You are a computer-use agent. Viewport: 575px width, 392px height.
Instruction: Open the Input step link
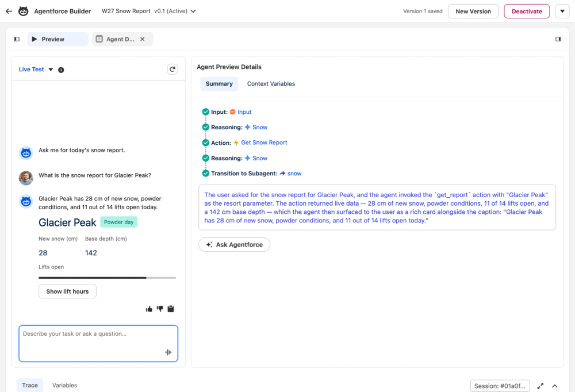[244, 112]
